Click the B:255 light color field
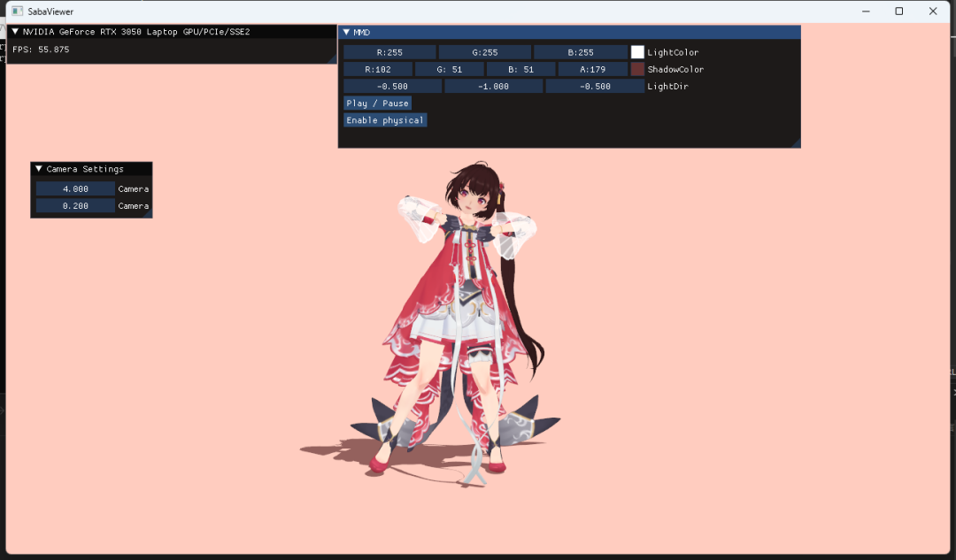This screenshot has width=956, height=560. click(581, 51)
